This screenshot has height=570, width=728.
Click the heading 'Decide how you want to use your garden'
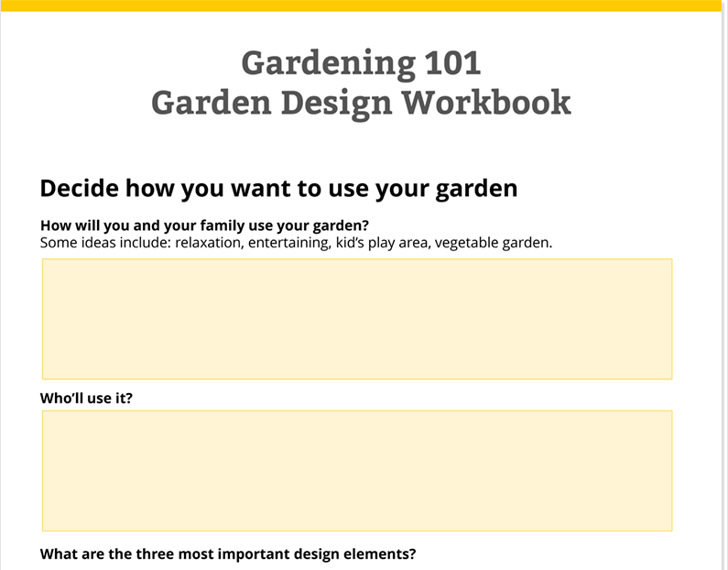tap(278, 189)
